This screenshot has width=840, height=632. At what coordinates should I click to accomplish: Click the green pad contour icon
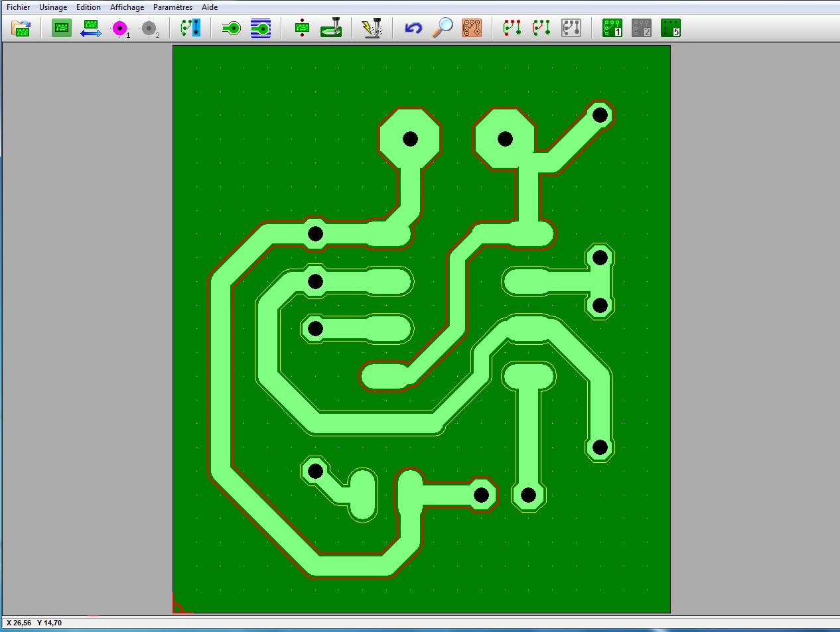231,29
